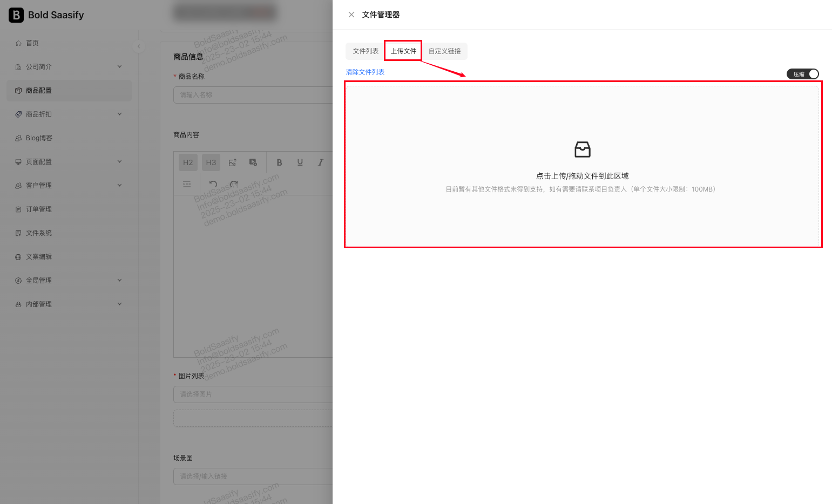Expand the 内部管理 chevron
The image size is (832, 504).
pyautogui.click(x=120, y=304)
